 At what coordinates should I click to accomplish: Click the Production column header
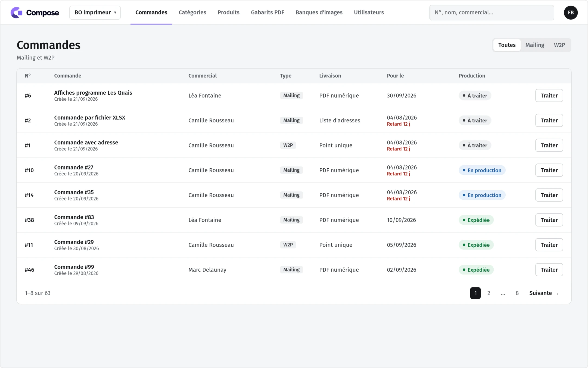click(x=472, y=76)
